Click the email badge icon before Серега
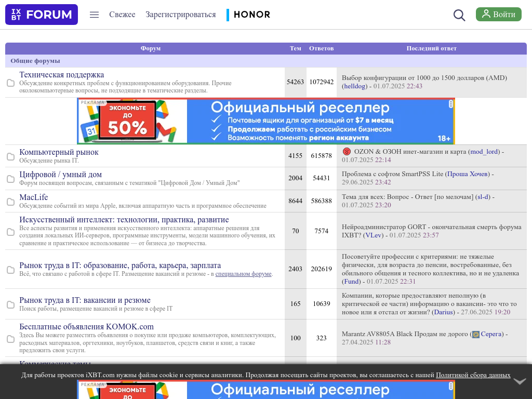Image resolution: width=532 pixels, height=399 pixels. 476,335
